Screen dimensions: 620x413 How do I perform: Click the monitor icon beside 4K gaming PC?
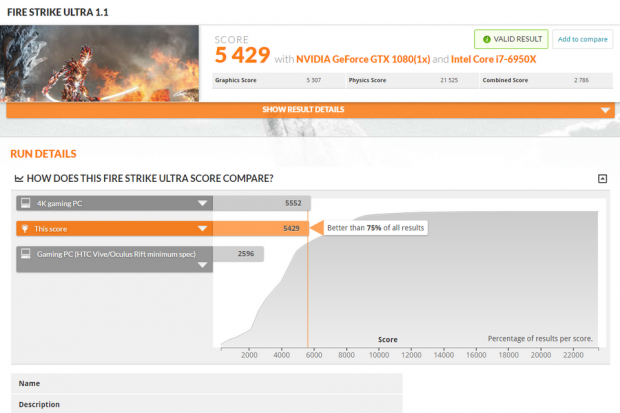coord(26,203)
